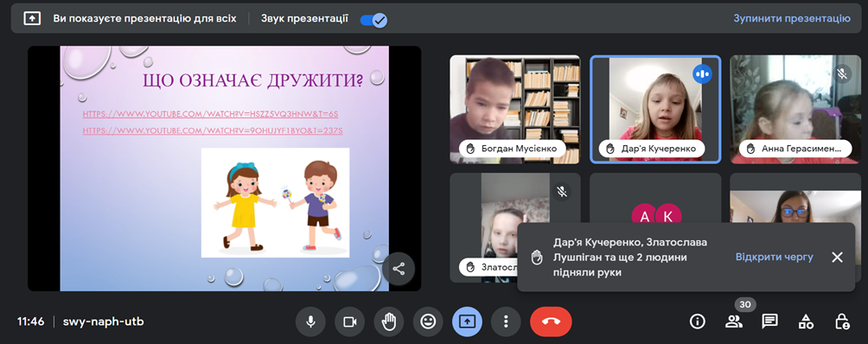This screenshot has height=344, width=868.
Task: Click Відкрити чергу in the notification
Action: 774,257
